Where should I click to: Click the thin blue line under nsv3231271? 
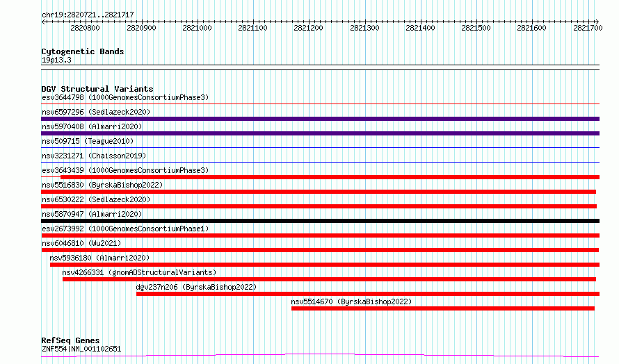(320, 162)
